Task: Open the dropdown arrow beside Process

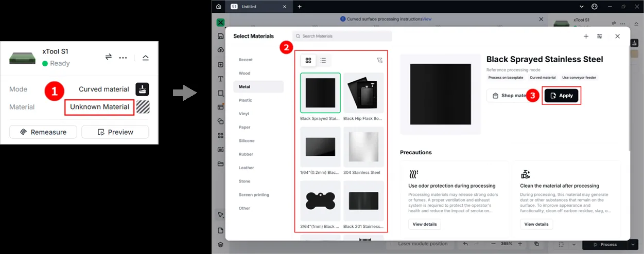Action: pos(633,245)
